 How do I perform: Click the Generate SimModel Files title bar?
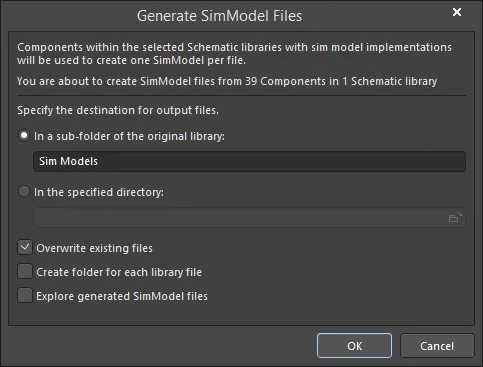219,16
